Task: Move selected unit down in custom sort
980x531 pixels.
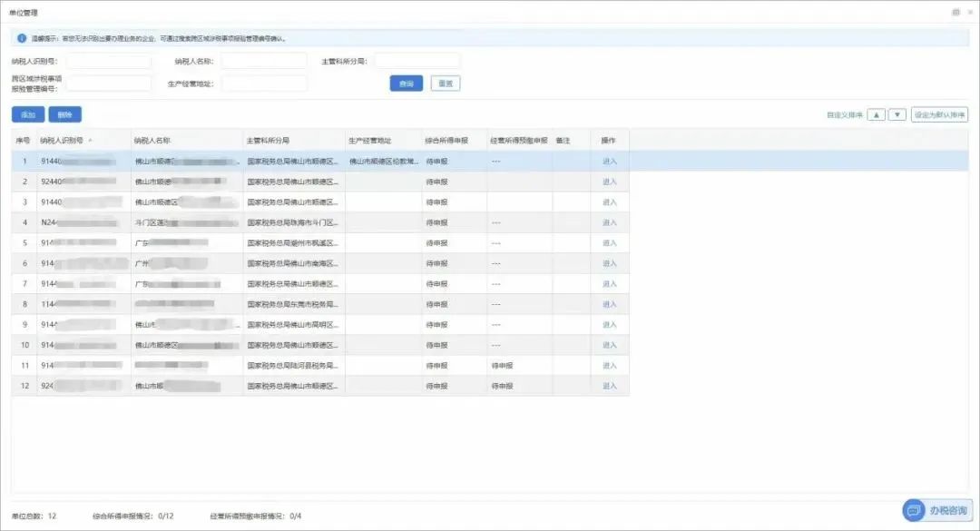Action: [x=897, y=115]
